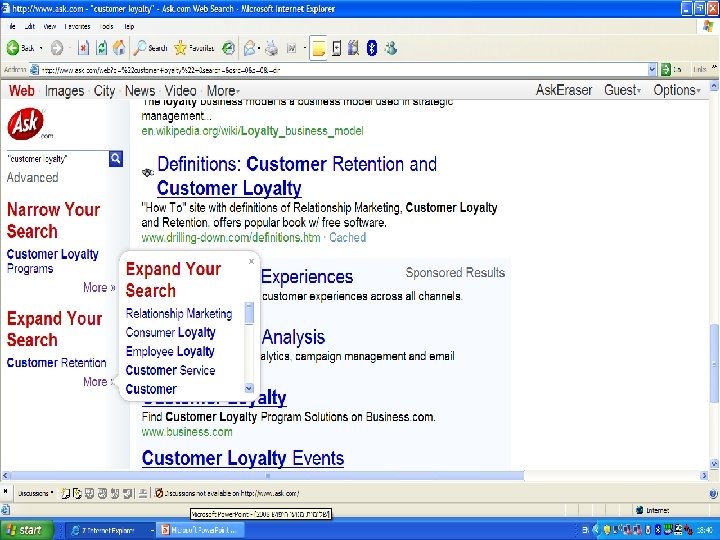Click the Customer Retention sidebar link
This screenshot has height=540, width=720.
click(x=56, y=363)
